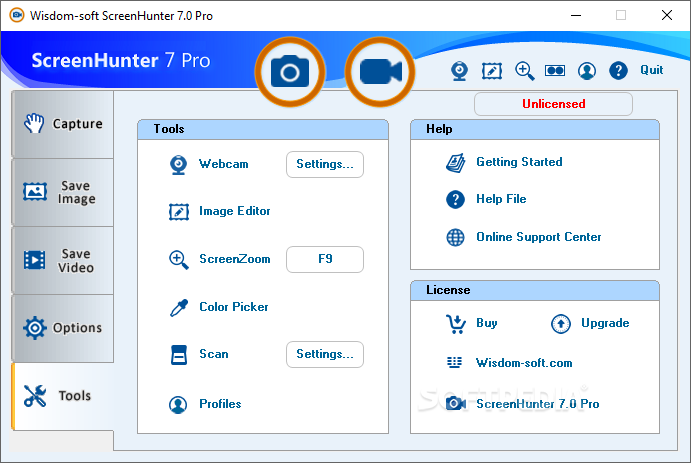
Task: Select the Tools tab
Action: tap(63, 396)
